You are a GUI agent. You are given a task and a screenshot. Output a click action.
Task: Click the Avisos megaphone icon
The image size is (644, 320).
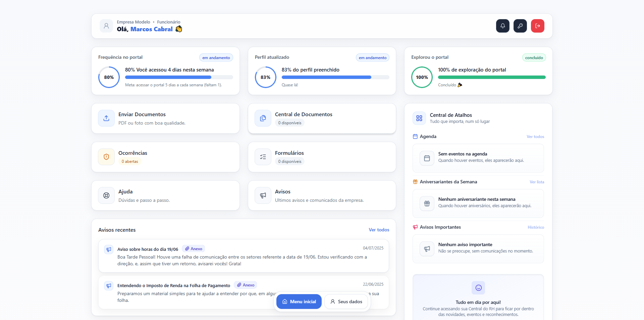263,195
